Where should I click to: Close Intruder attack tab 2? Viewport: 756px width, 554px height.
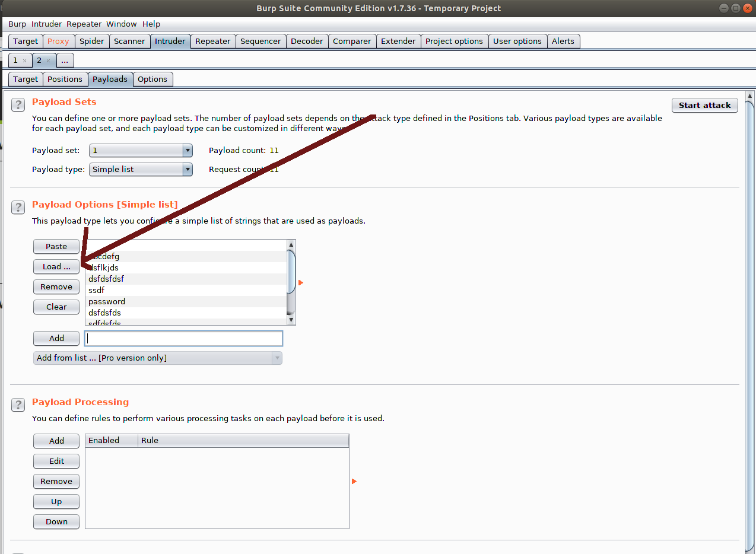pyautogui.click(x=48, y=61)
